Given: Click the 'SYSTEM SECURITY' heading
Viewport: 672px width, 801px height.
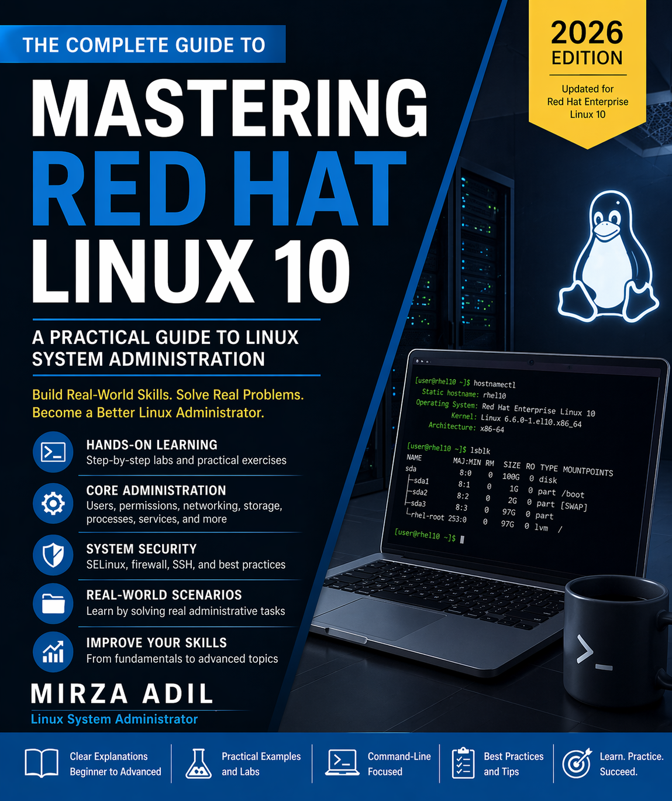Looking at the screenshot, I should pyautogui.click(x=141, y=549).
